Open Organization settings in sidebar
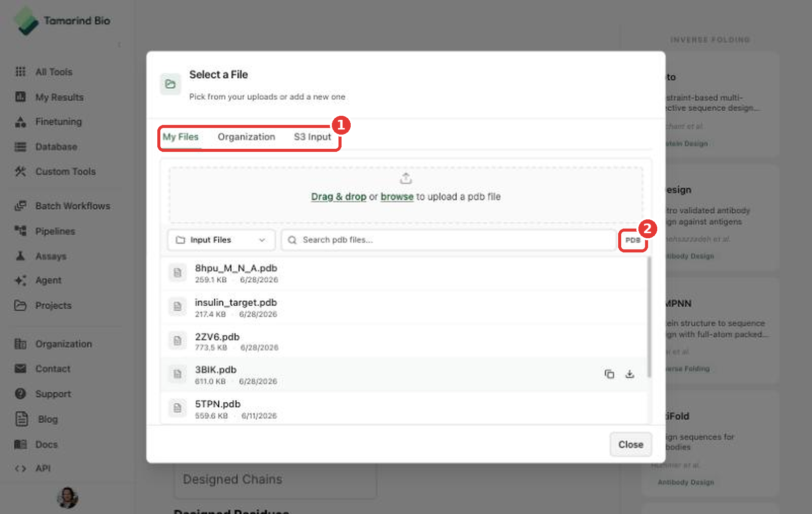The height and width of the screenshot is (514, 812). pyautogui.click(x=53, y=344)
